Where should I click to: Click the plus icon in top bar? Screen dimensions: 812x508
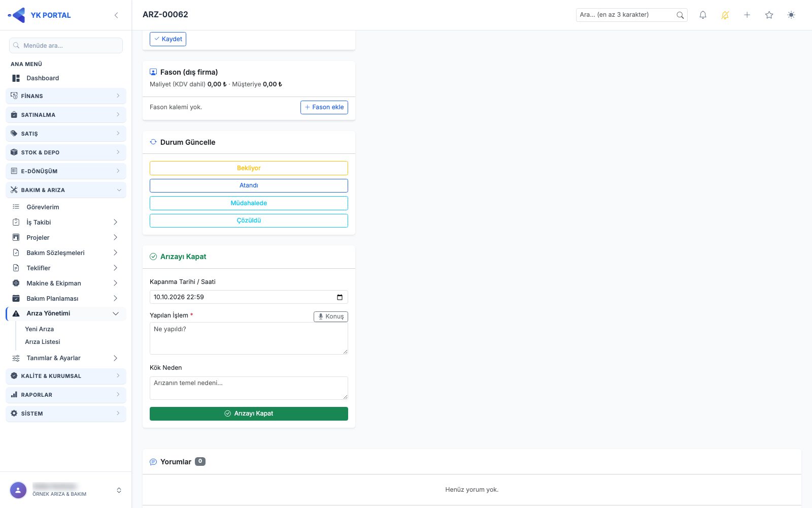tap(747, 15)
